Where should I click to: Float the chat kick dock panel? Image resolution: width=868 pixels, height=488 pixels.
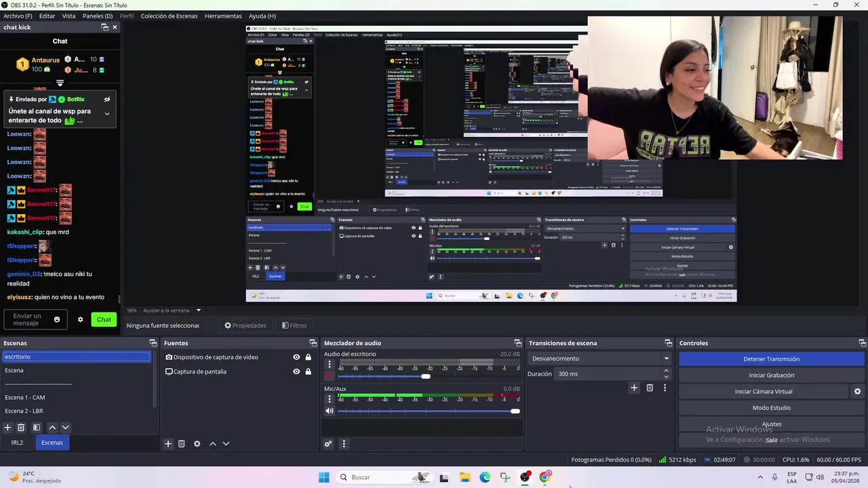104,27
